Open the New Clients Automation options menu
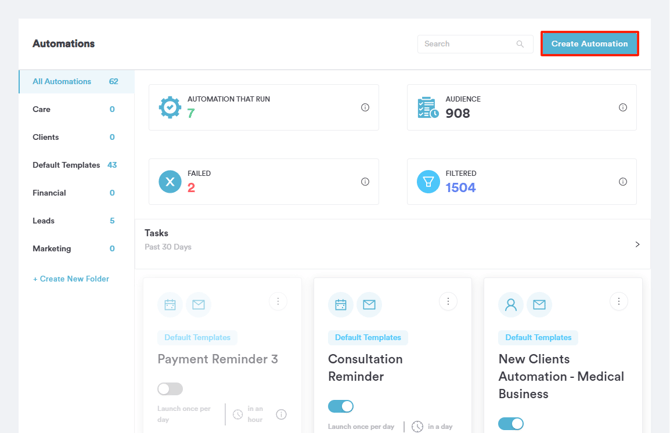670x433 pixels. pos(618,302)
